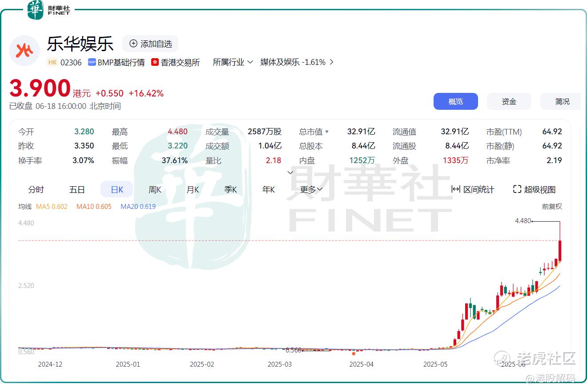
Task: Open the 超级视图 view
Action: [x=535, y=189]
